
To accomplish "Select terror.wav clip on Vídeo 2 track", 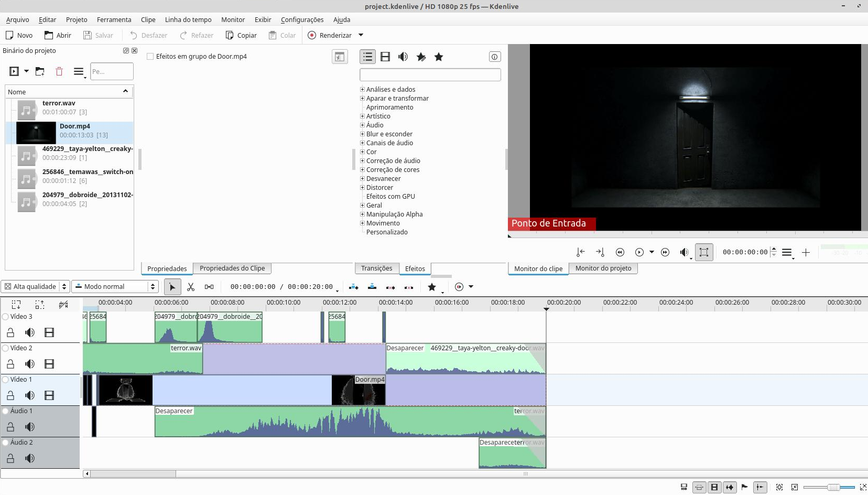I will pyautogui.click(x=143, y=359).
